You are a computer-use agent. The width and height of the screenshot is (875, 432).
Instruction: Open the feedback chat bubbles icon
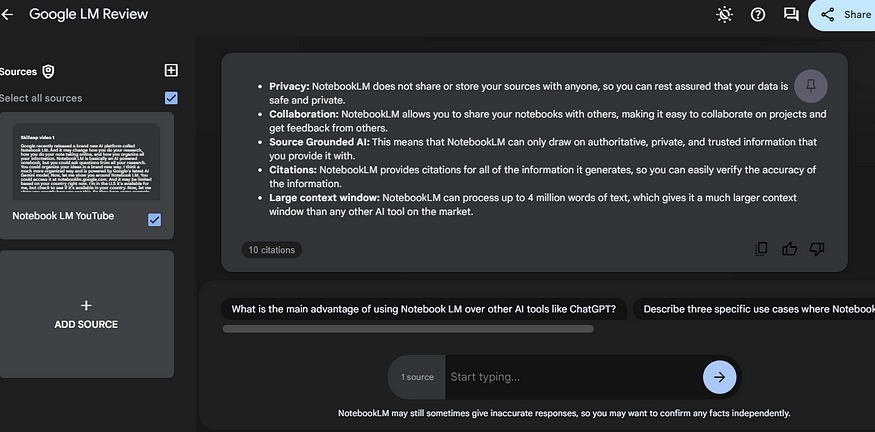point(791,15)
